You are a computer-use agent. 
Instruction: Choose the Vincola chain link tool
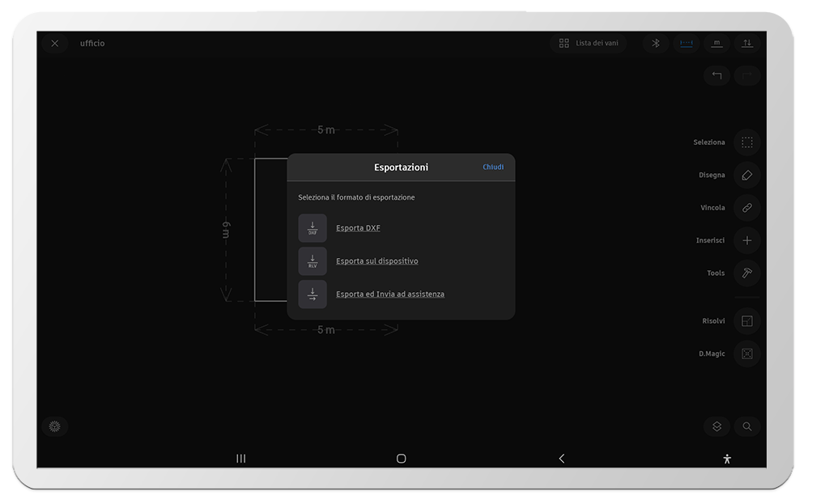(746, 208)
